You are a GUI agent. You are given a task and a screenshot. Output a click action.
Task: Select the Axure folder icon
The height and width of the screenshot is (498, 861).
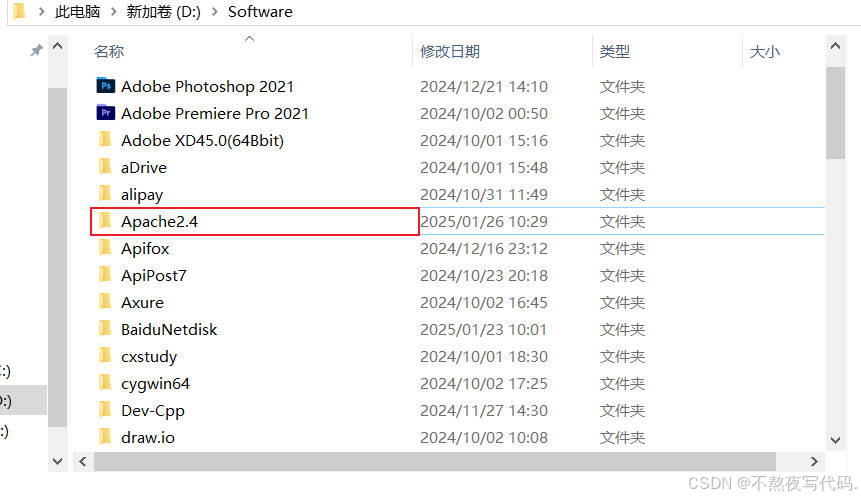coord(104,301)
